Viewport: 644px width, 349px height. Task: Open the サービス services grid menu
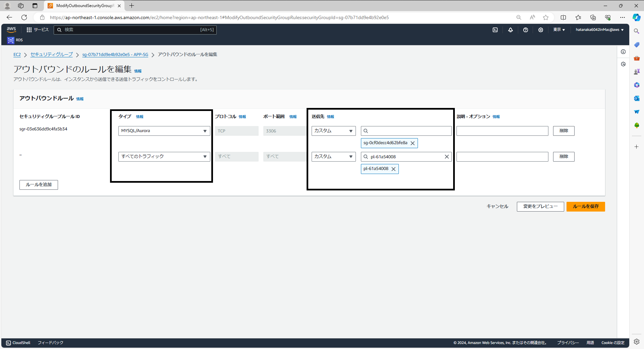(38, 30)
